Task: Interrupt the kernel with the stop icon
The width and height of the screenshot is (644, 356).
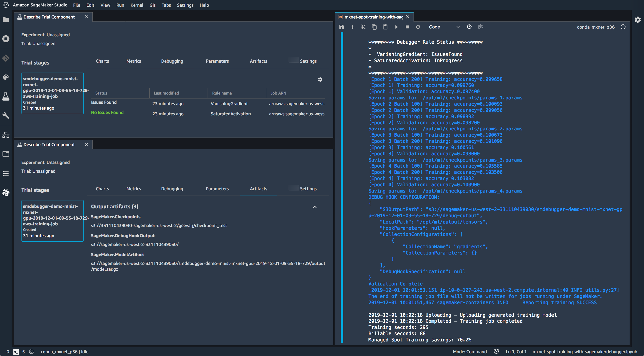Action: (407, 27)
